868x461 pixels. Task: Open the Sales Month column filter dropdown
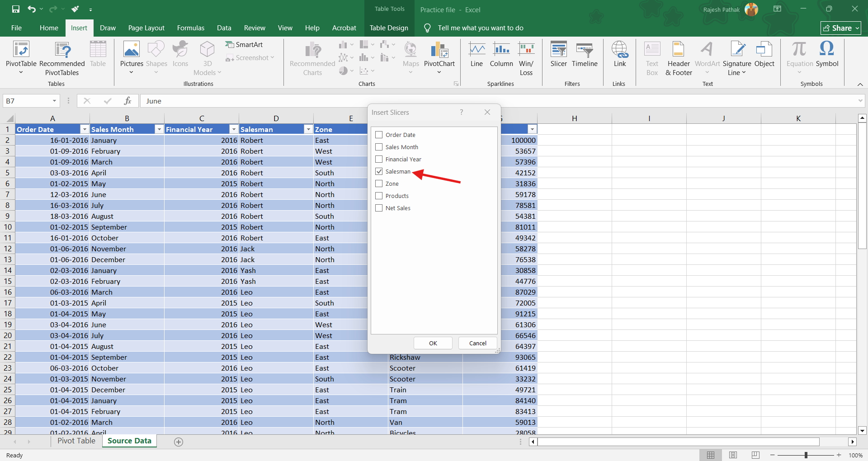click(159, 130)
